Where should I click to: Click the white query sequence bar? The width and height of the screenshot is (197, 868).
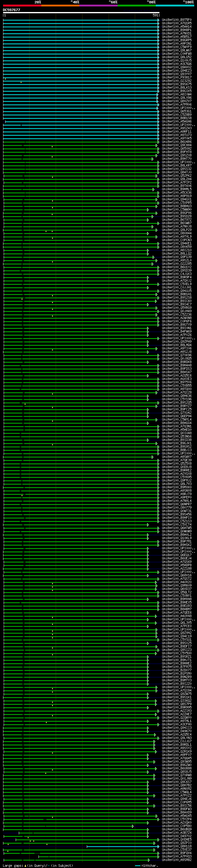click(x=81, y=12)
